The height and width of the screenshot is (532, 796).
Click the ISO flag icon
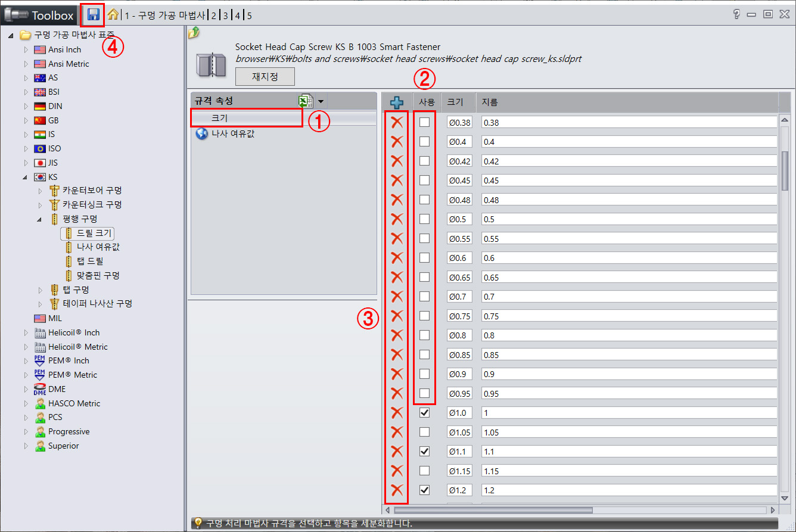point(40,148)
